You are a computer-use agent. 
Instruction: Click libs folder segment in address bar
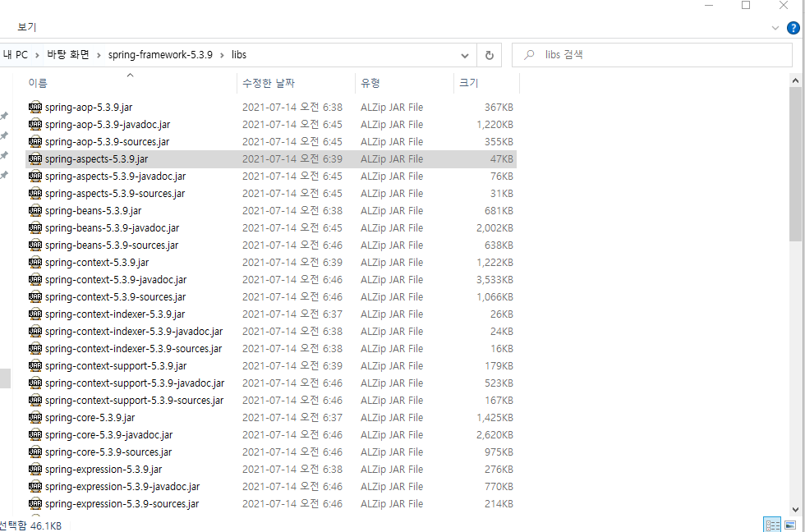click(239, 55)
